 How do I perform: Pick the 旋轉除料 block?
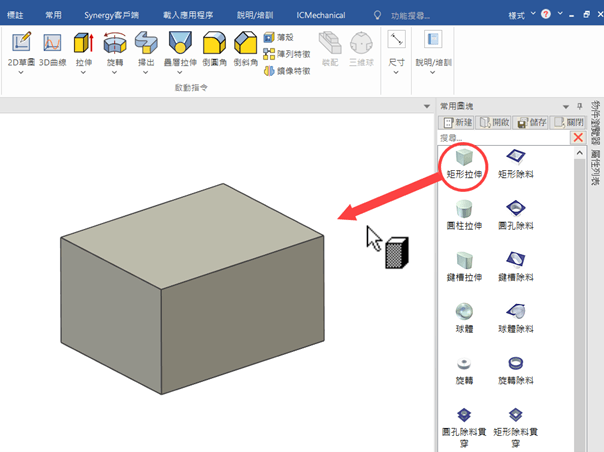(x=515, y=370)
